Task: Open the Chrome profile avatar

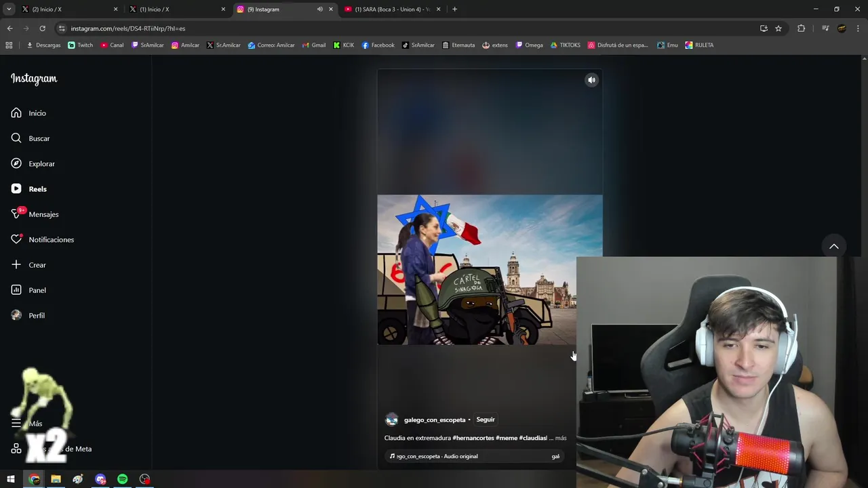Action: pyautogui.click(x=842, y=28)
